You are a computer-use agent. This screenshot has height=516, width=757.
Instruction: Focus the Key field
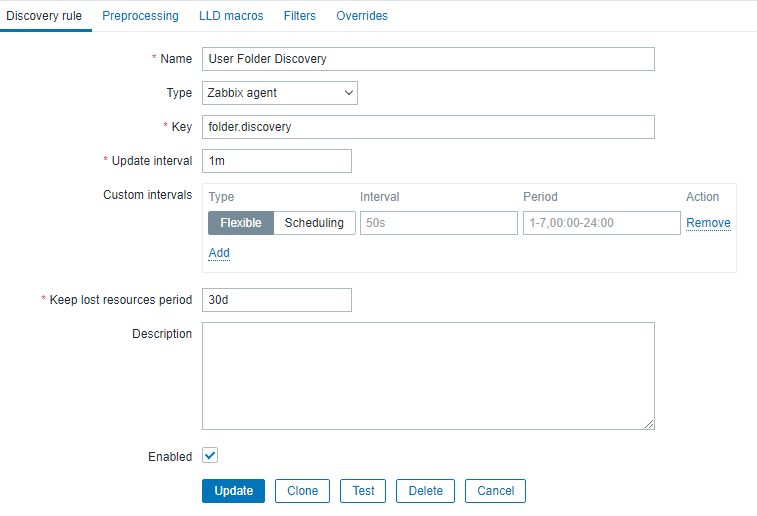pyautogui.click(x=428, y=127)
